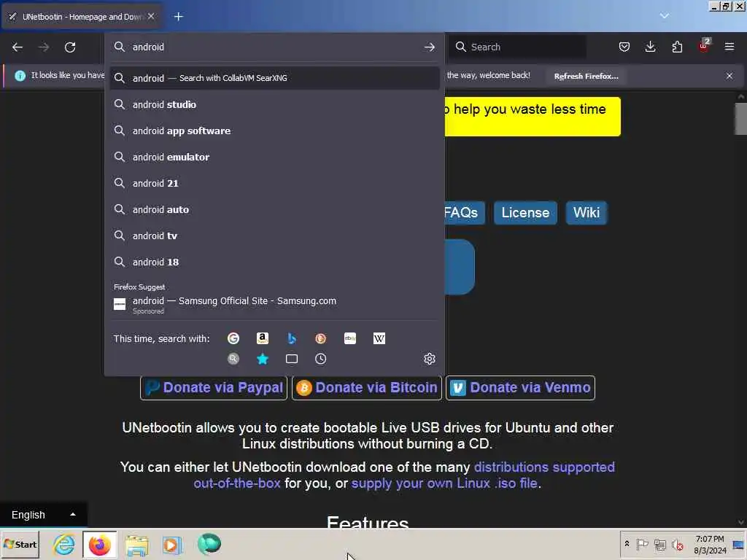Switch to the UNetbootin Homepage tab
747x560 pixels.
point(82,17)
